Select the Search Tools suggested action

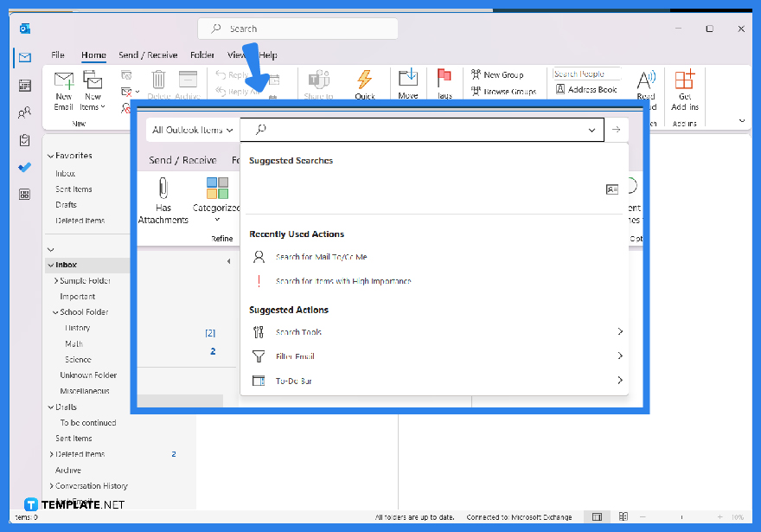pyautogui.click(x=298, y=332)
